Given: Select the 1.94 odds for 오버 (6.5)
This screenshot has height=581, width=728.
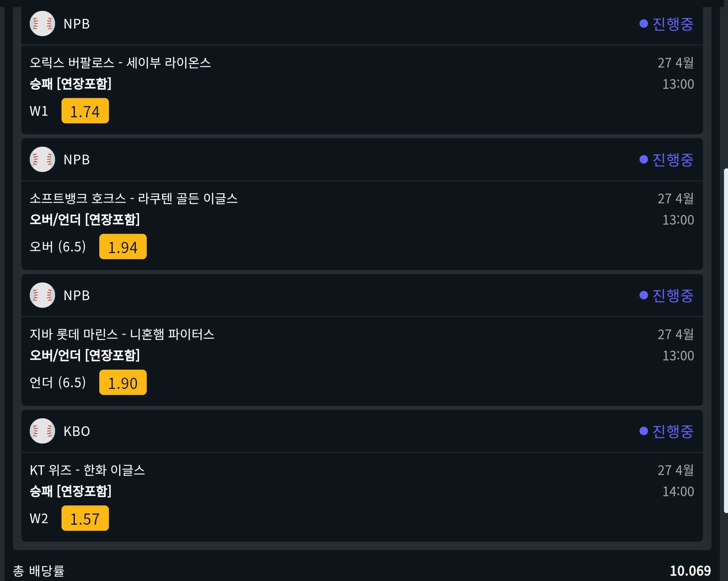Looking at the screenshot, I should pos(123,247).
